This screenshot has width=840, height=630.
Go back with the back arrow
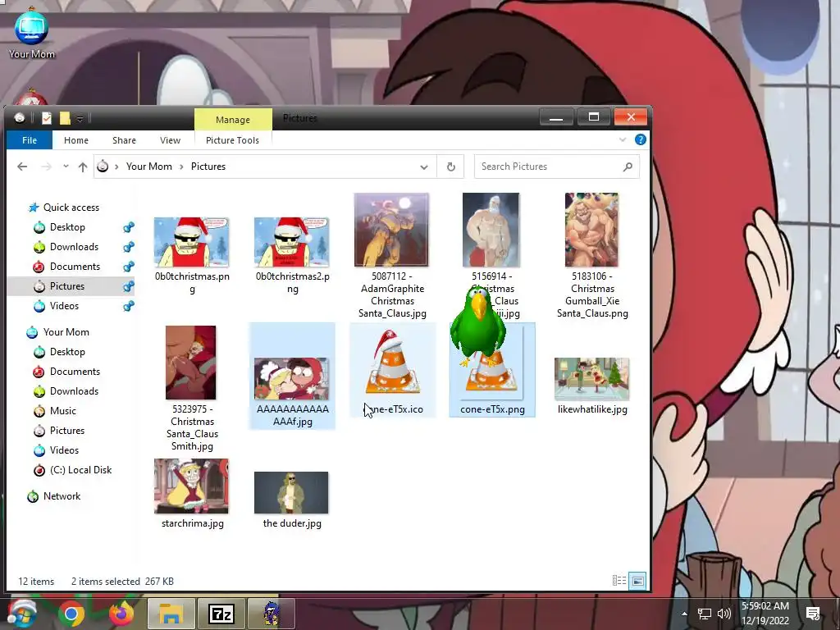(x=22, y=167)
